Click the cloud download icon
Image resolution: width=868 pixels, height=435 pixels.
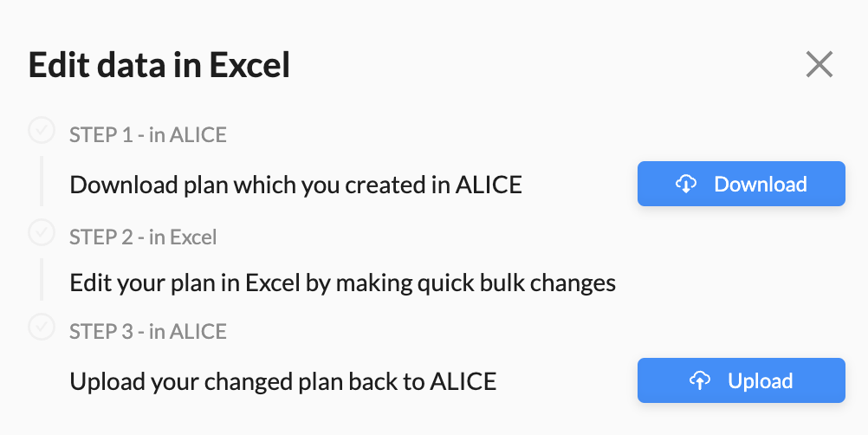point(686,184)
